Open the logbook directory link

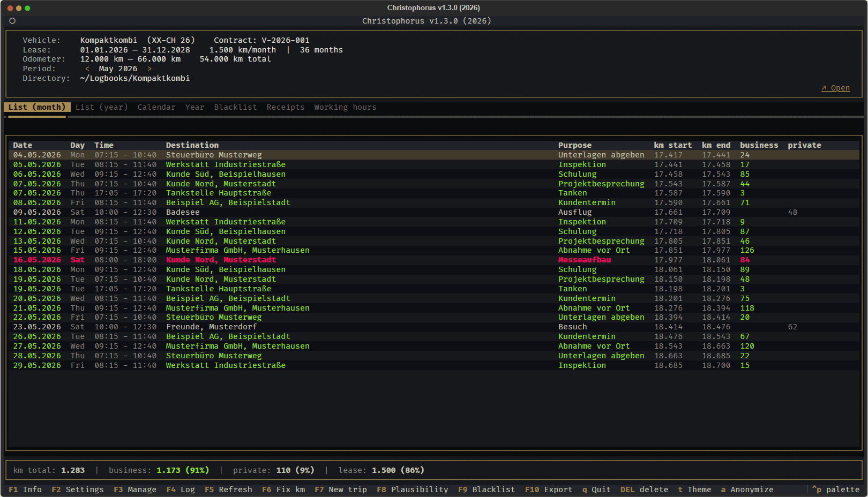[835, 88]
